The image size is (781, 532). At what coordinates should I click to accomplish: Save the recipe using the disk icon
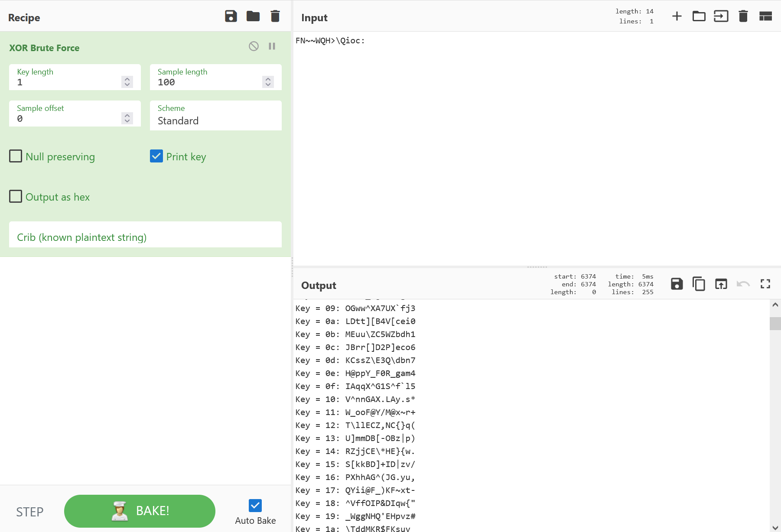pos(231,16)
